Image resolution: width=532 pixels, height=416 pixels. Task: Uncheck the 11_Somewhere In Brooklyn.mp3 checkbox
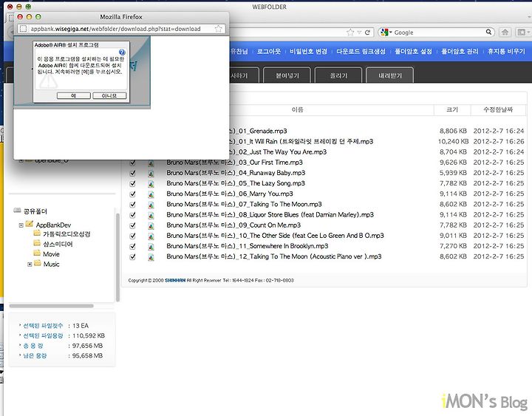(x=133, y=246)
